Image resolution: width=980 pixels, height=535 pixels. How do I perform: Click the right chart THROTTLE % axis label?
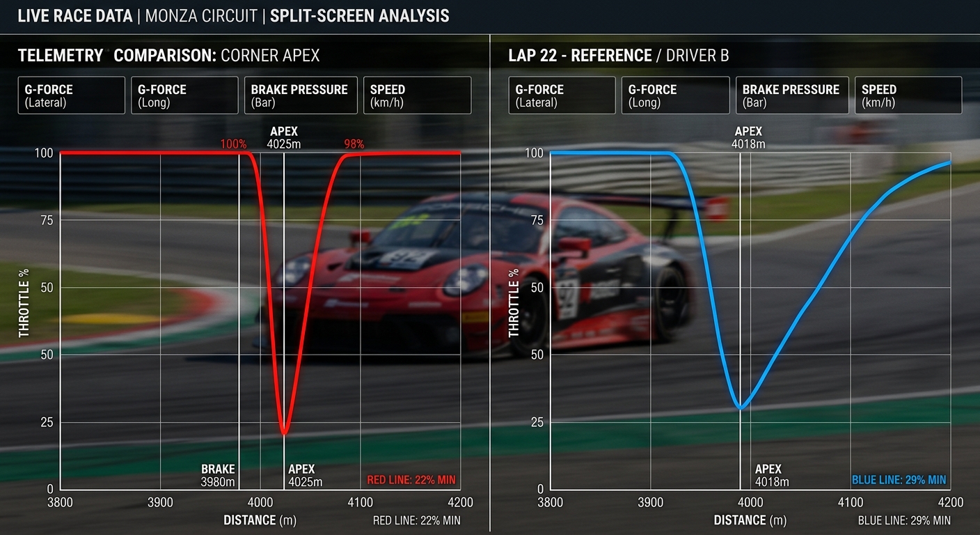(514, 304)
